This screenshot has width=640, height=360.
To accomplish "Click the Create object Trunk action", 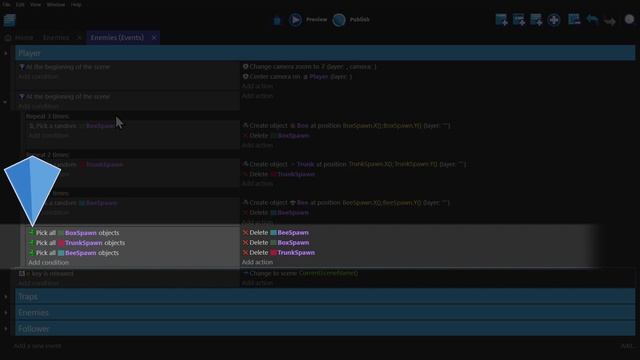I will click(354, 164).
